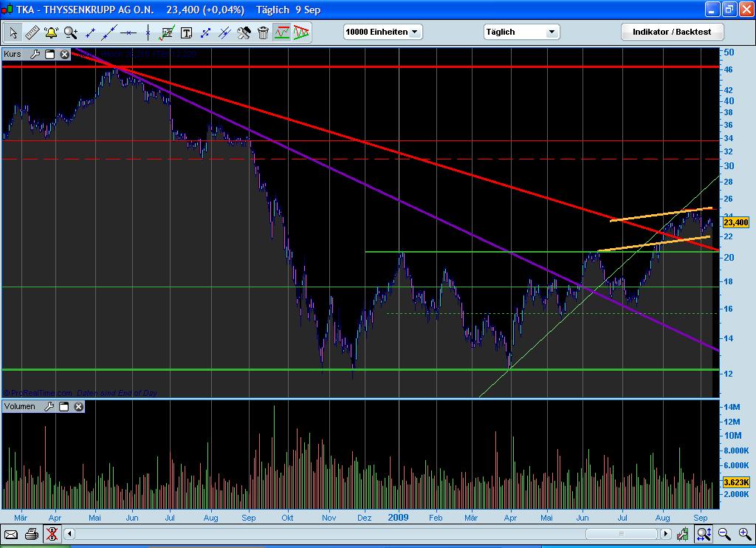Toggle support and resistance lines display
The width and height of the screenshot is (756, 548).
(x=282, y=32)
